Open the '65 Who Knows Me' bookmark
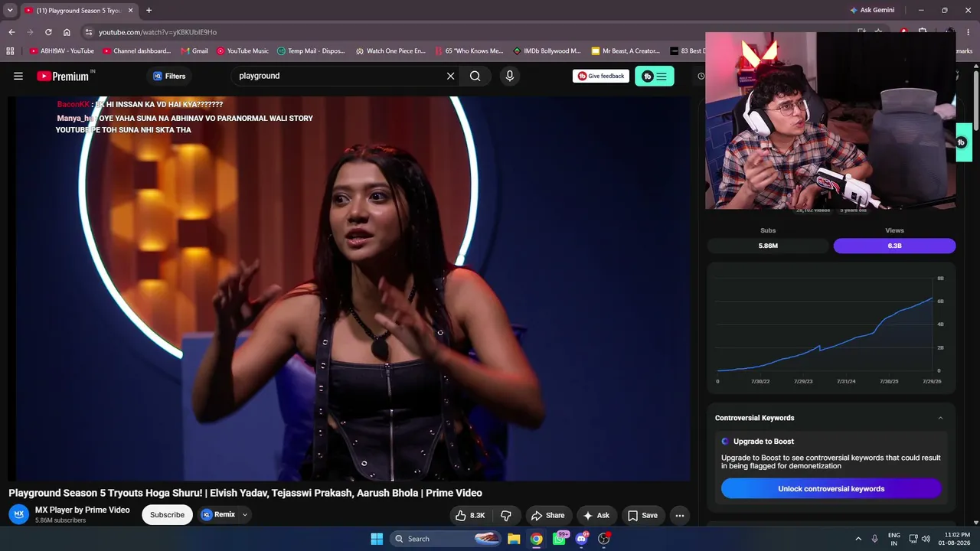Image resolution: width=980 pixels, height=551 pixels. point(469,51)
